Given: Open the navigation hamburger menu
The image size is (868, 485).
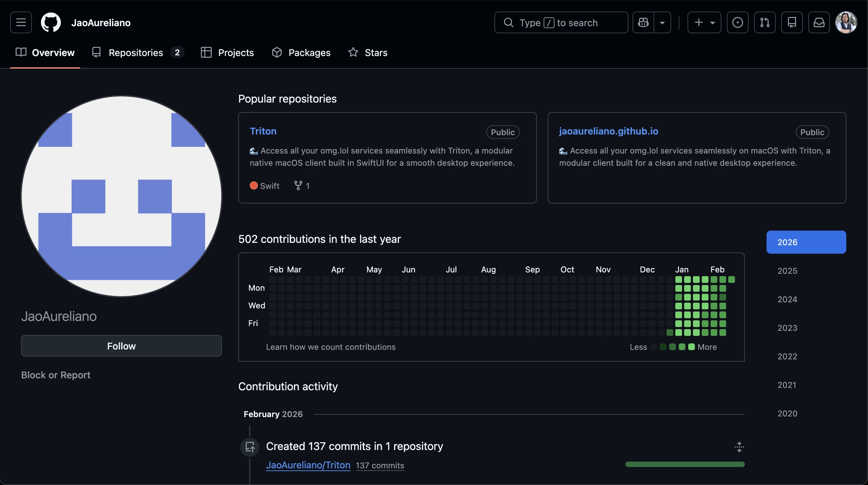Looking at the screenshot, I should coord(20,22).
